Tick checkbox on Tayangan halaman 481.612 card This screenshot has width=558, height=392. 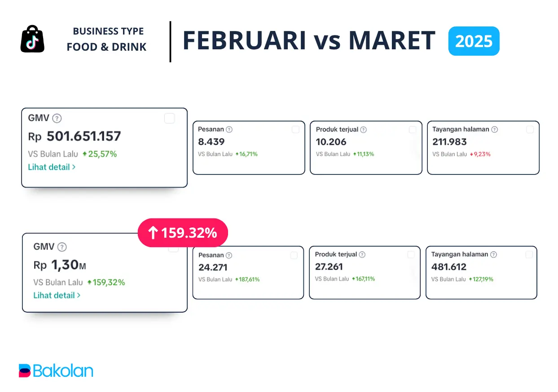pyautogui.click(x=529, y=254)
